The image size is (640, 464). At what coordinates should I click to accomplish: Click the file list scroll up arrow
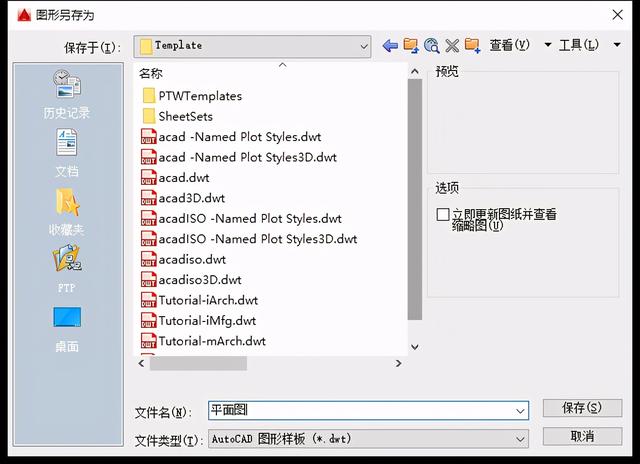[x=415, y=72]
